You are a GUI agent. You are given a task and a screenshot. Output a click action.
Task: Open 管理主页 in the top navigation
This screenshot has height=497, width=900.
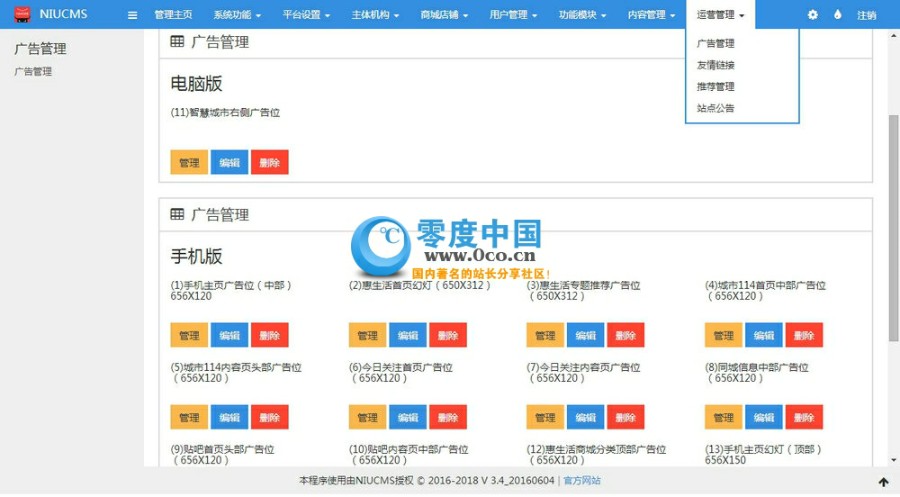click(x=173, y=15)
